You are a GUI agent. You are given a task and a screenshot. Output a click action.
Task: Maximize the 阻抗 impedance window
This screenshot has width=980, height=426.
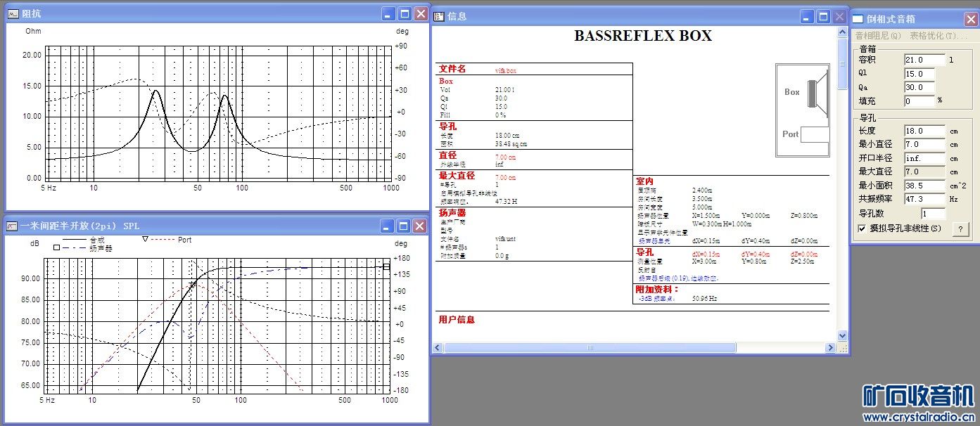405,13
